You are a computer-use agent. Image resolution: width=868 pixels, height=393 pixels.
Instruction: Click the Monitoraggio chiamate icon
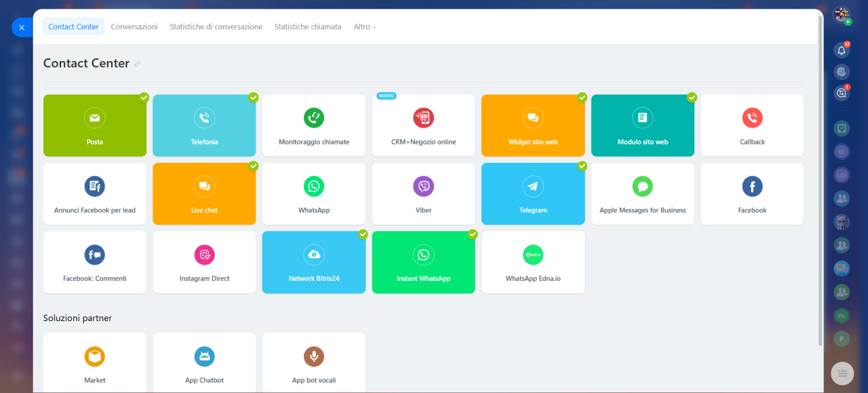(314, 118)
